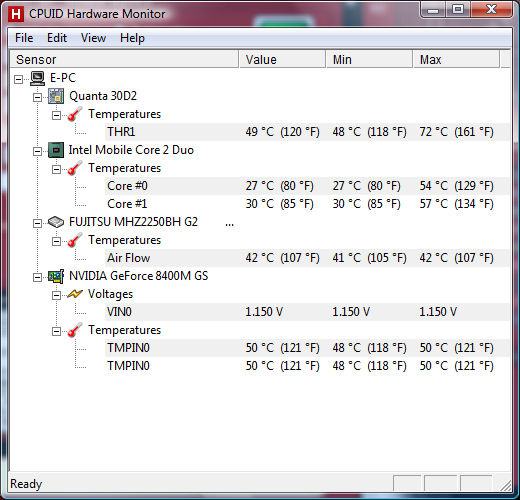Click the E-PC computer icon
The height and width of the screenshot is (500, 520).
coord(37,78)
